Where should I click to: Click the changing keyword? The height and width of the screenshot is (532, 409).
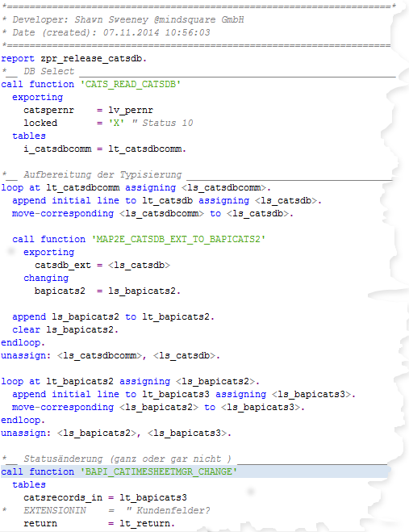click(46, 278)
